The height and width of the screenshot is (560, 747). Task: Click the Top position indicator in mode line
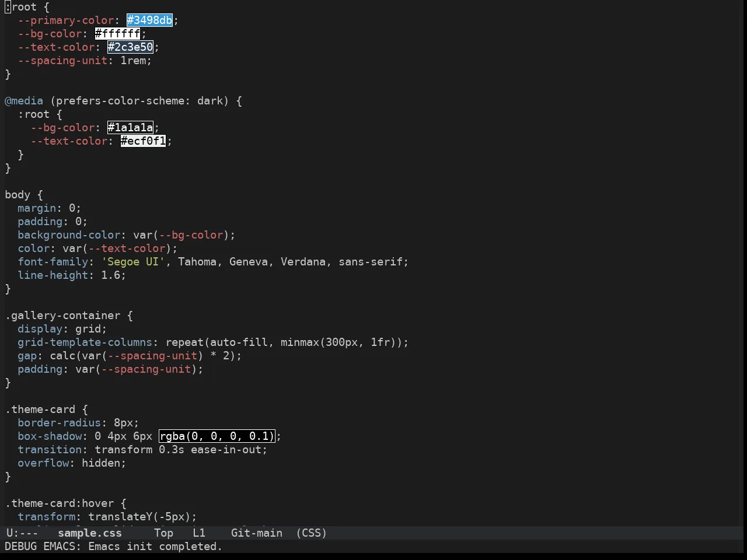164,533
